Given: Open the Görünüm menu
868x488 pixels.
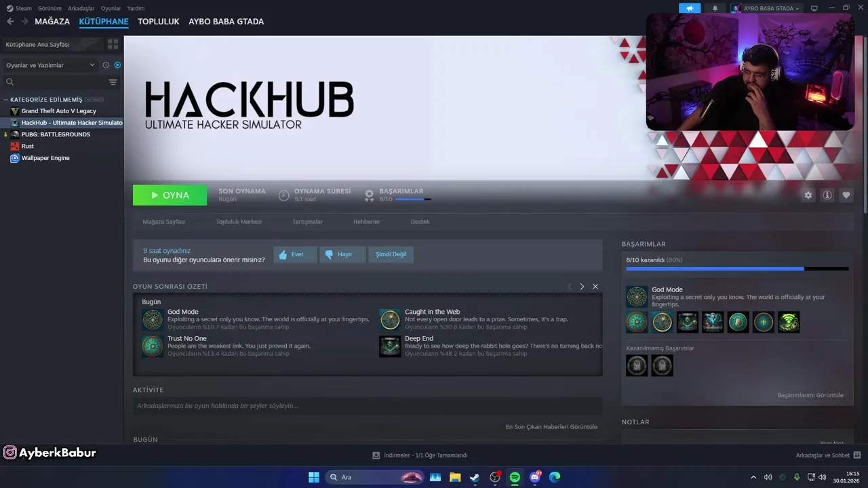Looking at the screenshot, I should [49, 8].
